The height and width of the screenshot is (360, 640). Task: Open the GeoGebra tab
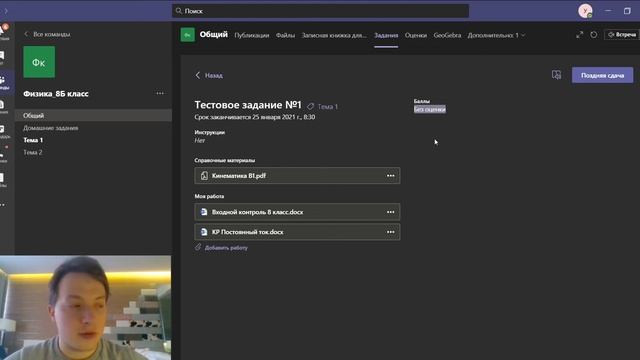447,36
